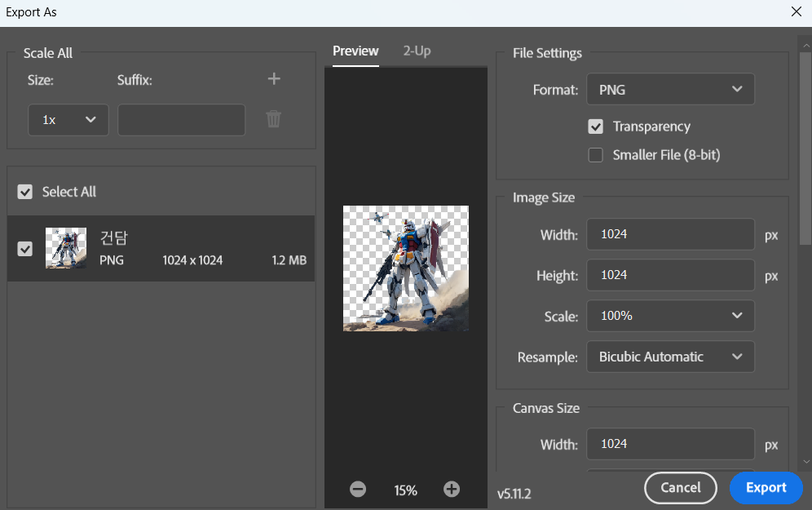Switch to the 2-Up tab
The height and width of the screenshot is (510, 812).
point(417,51)
